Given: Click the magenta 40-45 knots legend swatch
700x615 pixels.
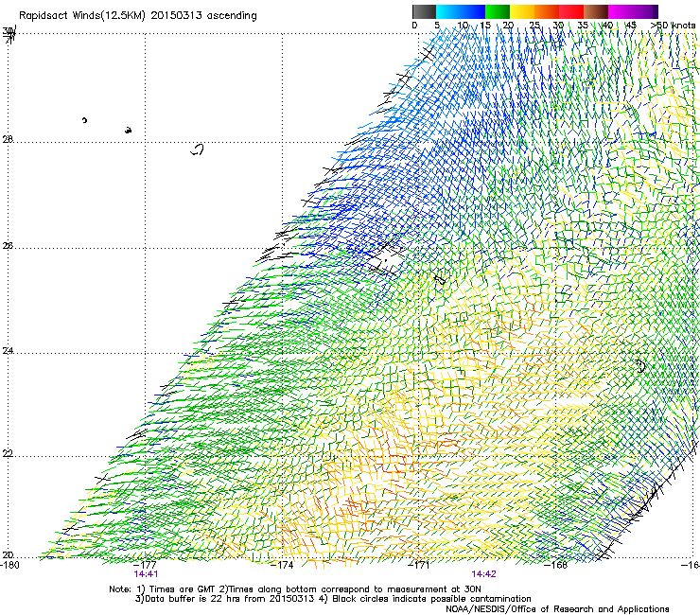Looking at the screenshot, I should (x=621, y=11).
